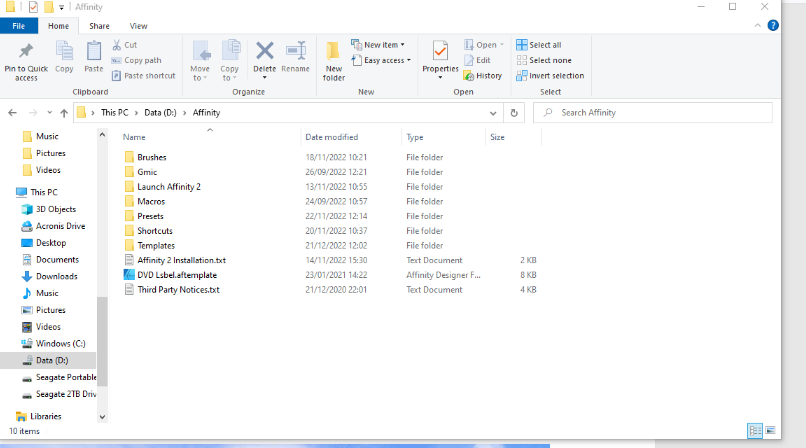
Task: Click the Refresh button
Action: point(514,113)
